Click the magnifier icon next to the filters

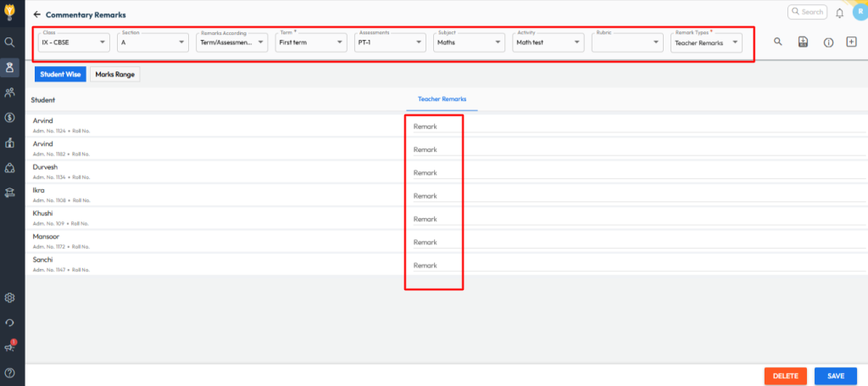778,42
